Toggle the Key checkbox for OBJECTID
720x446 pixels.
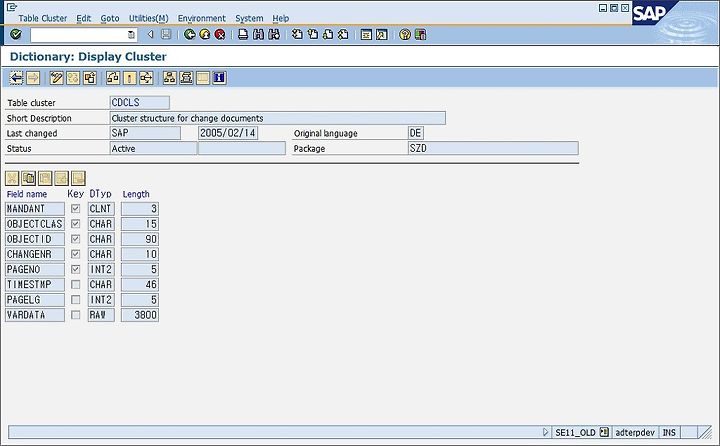[75, 239]
